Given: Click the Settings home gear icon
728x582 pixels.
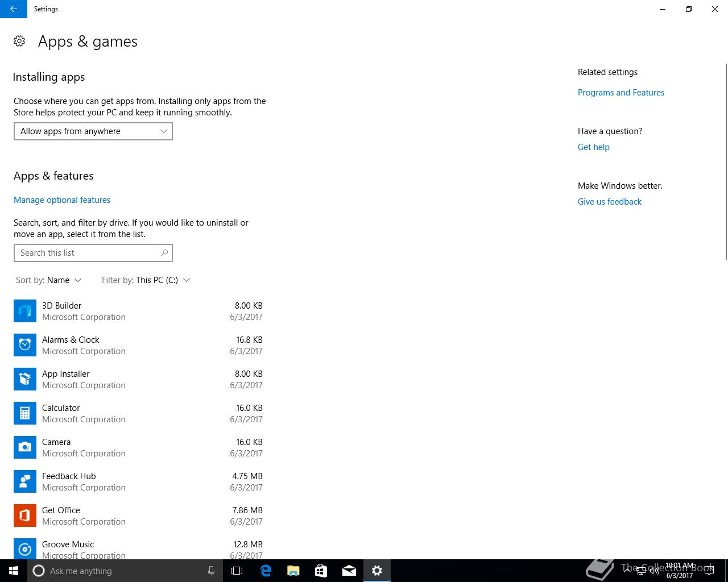Looking at the screenshot, I should [x=19, y=41].
